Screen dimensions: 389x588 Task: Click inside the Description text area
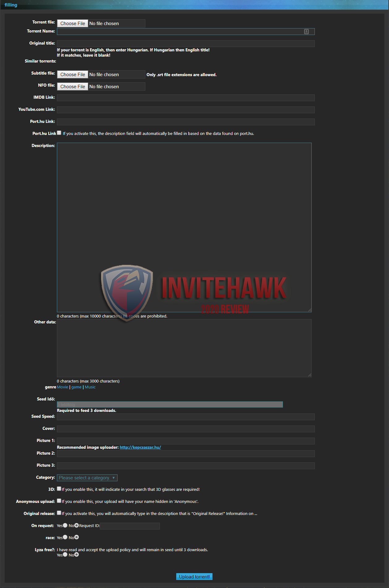[184, 227]
